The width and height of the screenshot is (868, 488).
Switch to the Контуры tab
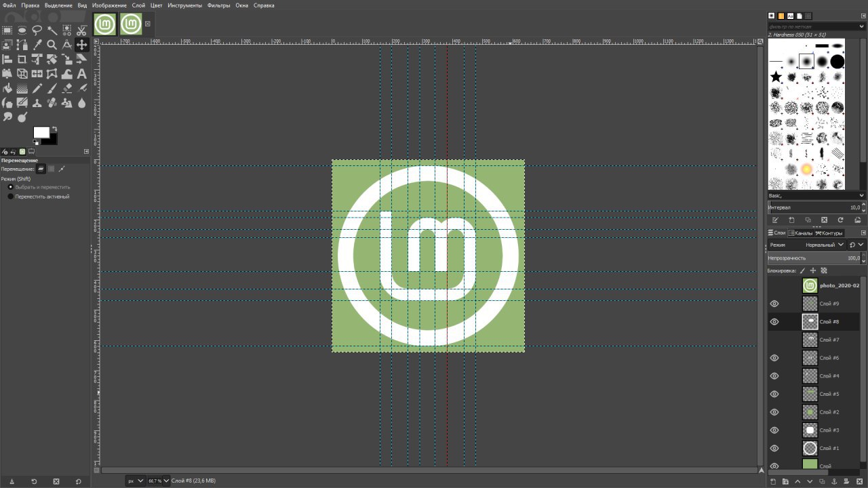click(x=829, y=232)
